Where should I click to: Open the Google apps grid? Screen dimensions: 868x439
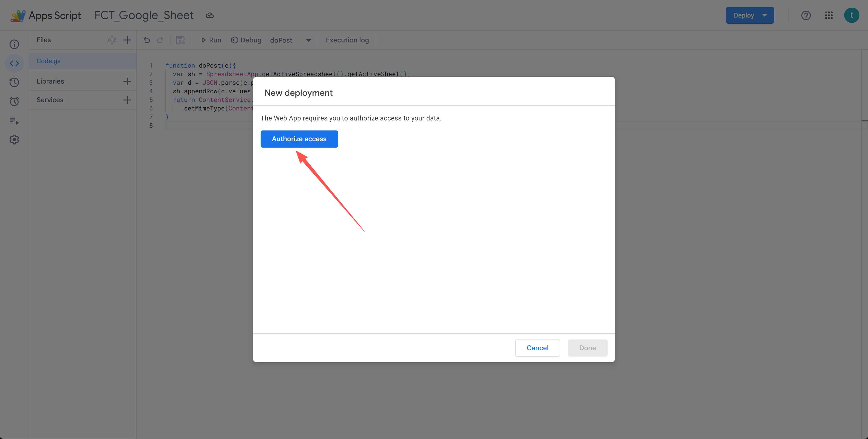coord(829,15)
